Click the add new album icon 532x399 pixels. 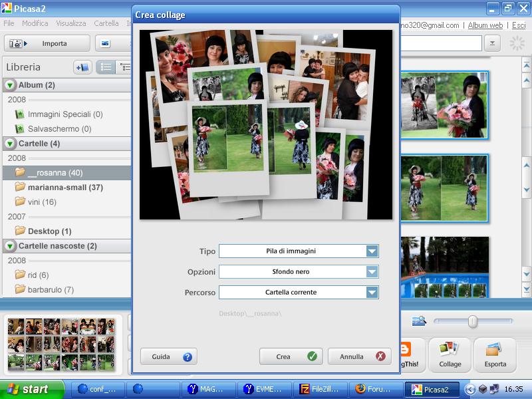click(82, 67)
